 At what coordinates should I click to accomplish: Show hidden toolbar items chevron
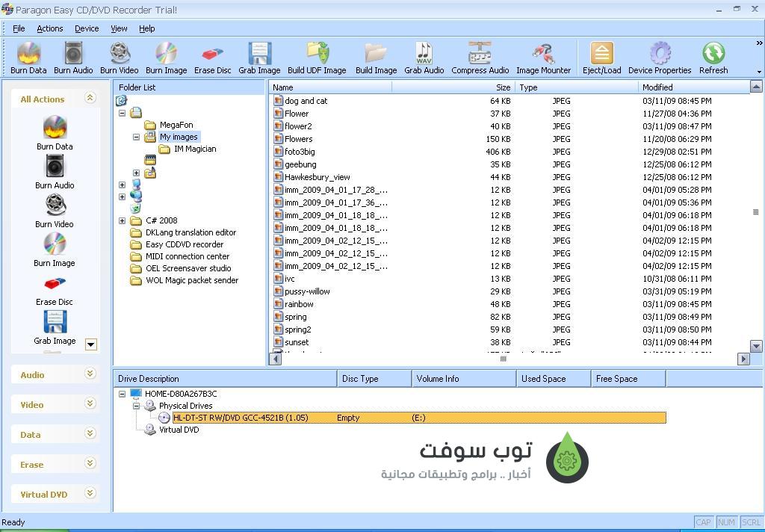[759, 43]
